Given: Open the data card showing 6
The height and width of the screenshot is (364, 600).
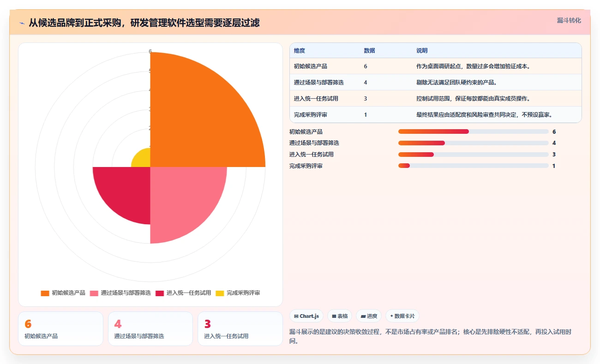Looking at the screenshot, I should click(x=60, y=328).
